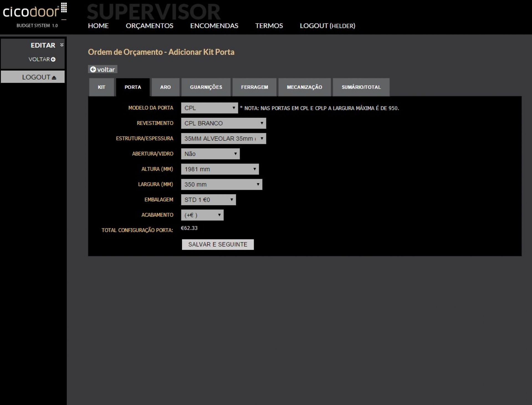Open the HOME menu item
Viewport: 532px width, 405px height.
pyautogui.click(x=98, y=26)
